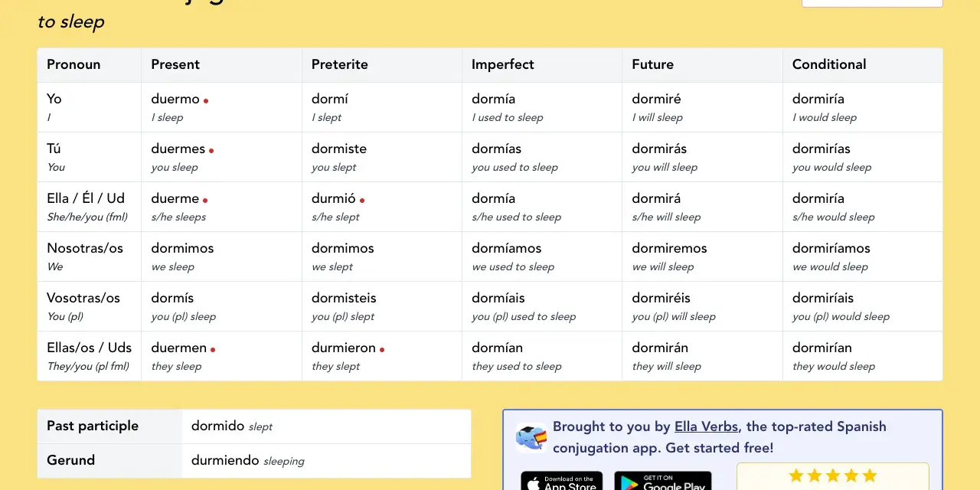Click the Ella Verbs elephant logo icon
Image resolution: width=980 pixels, height=490 pixels.
[x=531, y=437]
